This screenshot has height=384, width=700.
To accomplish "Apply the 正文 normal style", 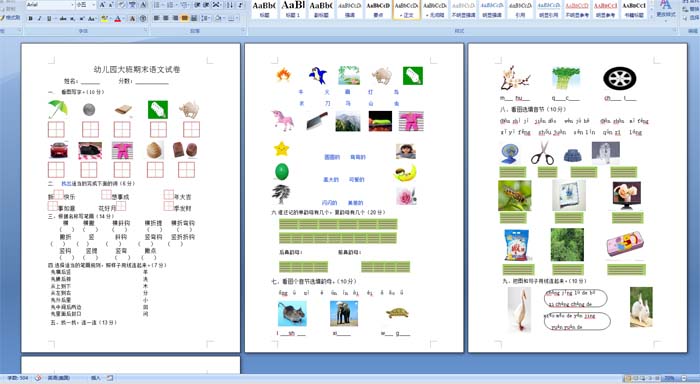I will click(406, 9).
